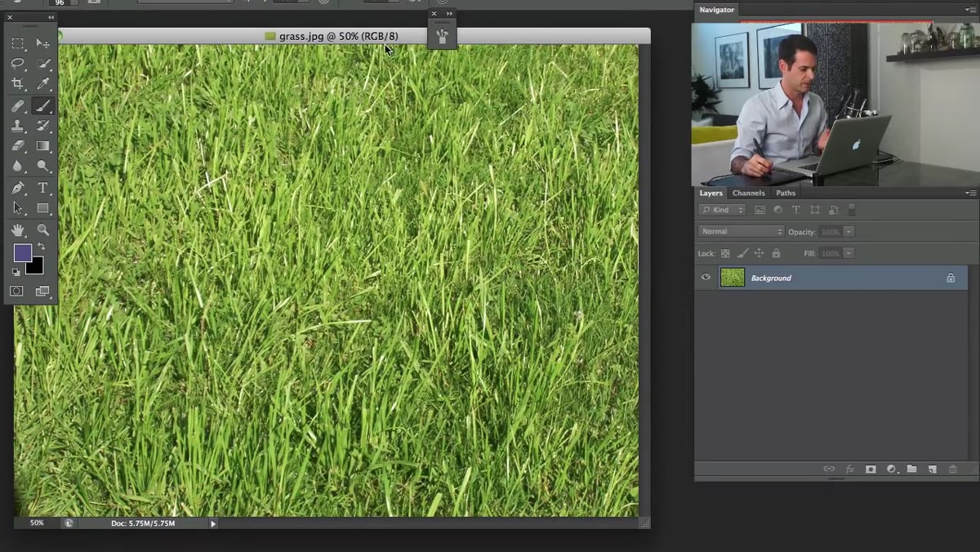Open the Fill slider dropdown arrow
This screenshot has height=552, width=980.
pyautogui.click(x=849, y=253)
